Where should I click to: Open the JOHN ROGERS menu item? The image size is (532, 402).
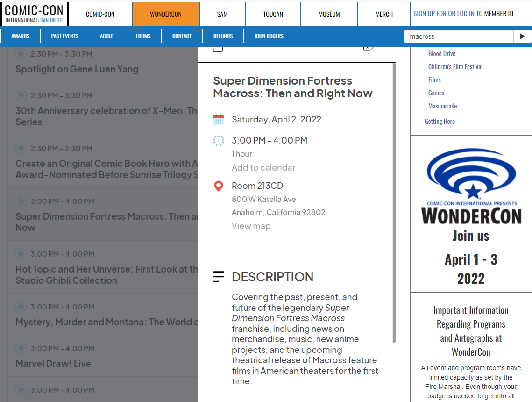269,36
